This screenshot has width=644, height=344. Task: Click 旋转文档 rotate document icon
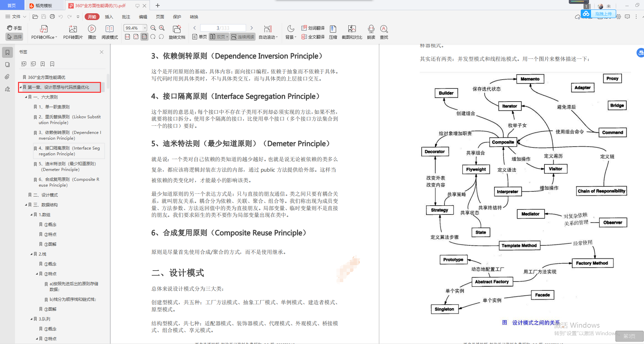coord(177,32)
